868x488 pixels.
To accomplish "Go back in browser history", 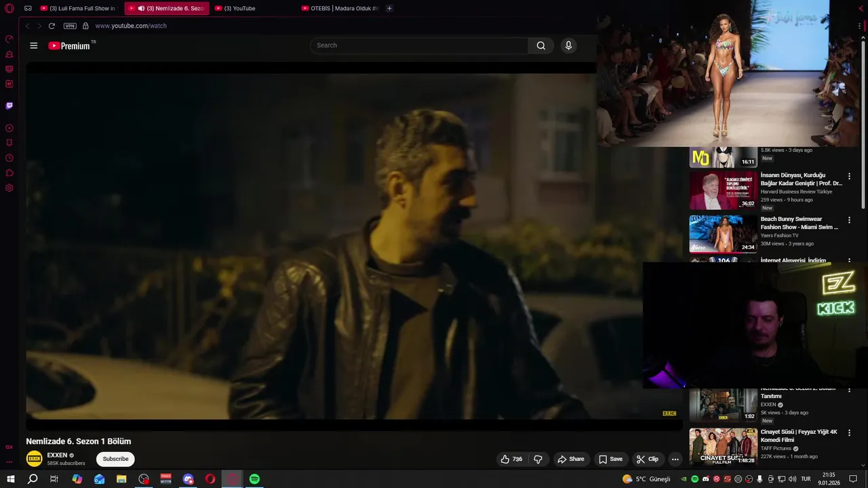I will tap(27, 26).
